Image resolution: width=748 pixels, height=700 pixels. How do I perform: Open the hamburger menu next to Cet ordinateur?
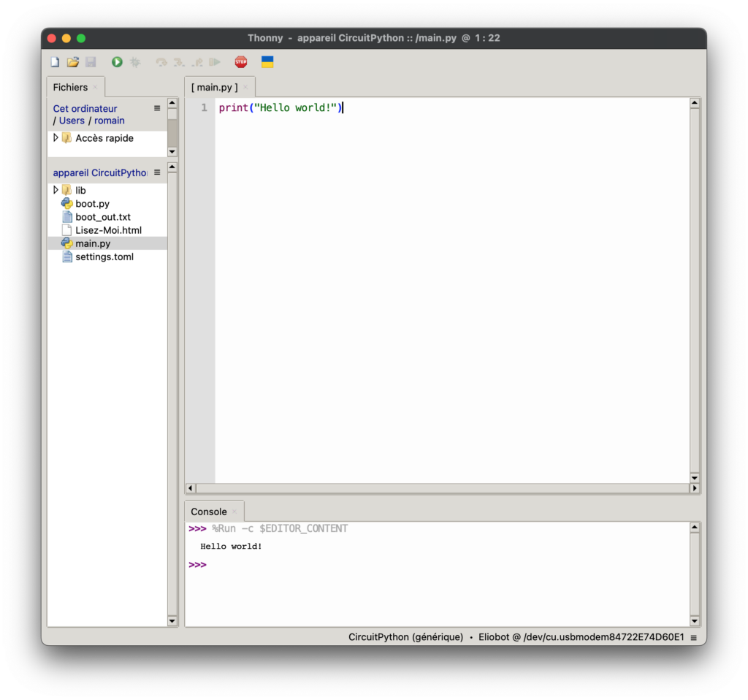(x=156, y=108)
